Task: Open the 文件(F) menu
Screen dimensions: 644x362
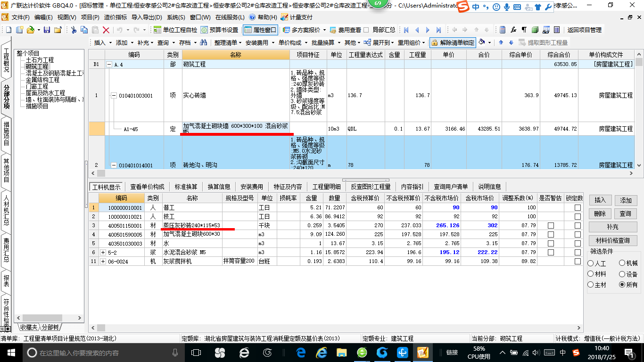Action: (x=20, y=17)
